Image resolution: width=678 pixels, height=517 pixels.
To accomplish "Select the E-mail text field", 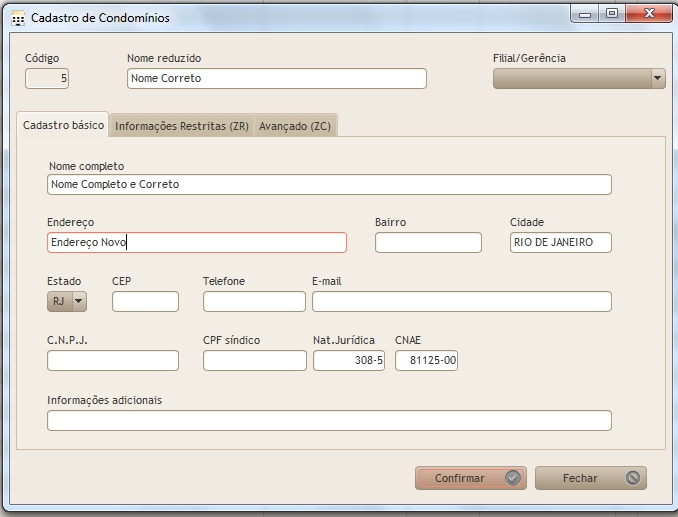I will tap(461, 301).
